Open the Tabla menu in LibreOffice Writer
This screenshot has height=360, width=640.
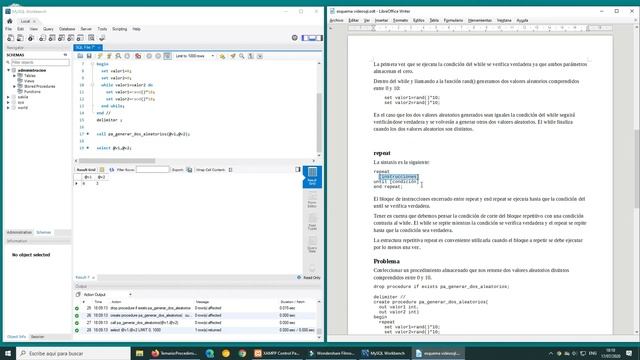pos(434,20)
